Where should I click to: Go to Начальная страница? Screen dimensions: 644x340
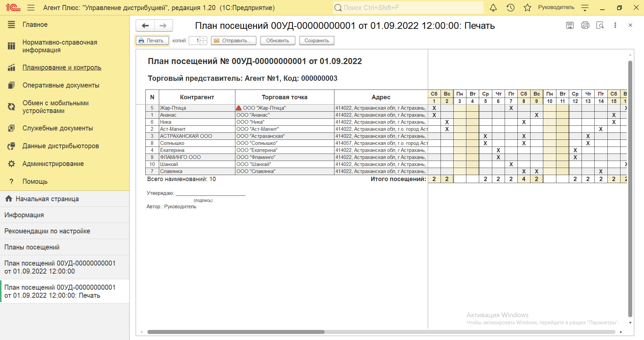pyautogui.click(x=64, y=199)
